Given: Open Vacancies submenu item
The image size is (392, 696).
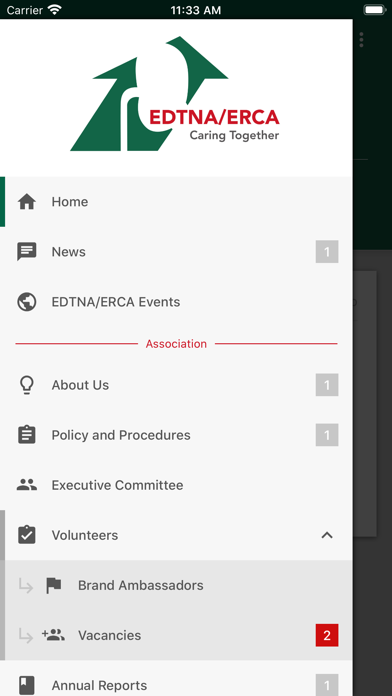Looking at the screenshot, I should (x=176, y=635).
